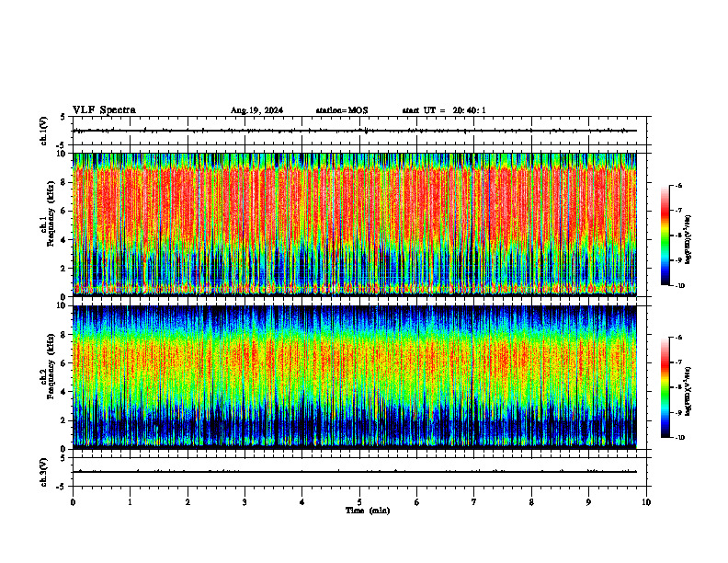Click the "4" minute time tick label
Screen dimensions: 728x563
click(302, 502)
